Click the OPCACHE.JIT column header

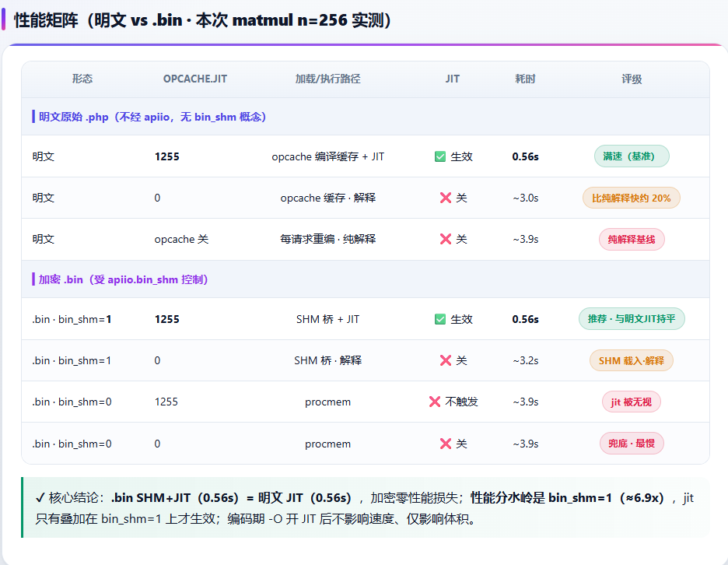click(x=195, y=79)
